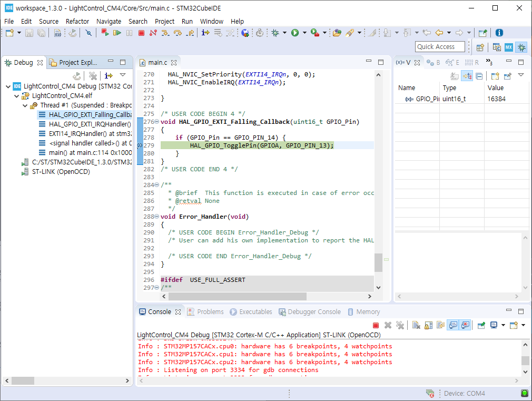Open the Debug launch dropdown arrow
532x401 pixels.
284,33
